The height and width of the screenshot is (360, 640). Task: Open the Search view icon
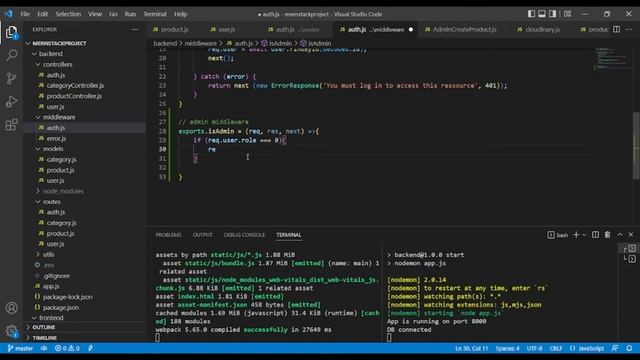11,55
